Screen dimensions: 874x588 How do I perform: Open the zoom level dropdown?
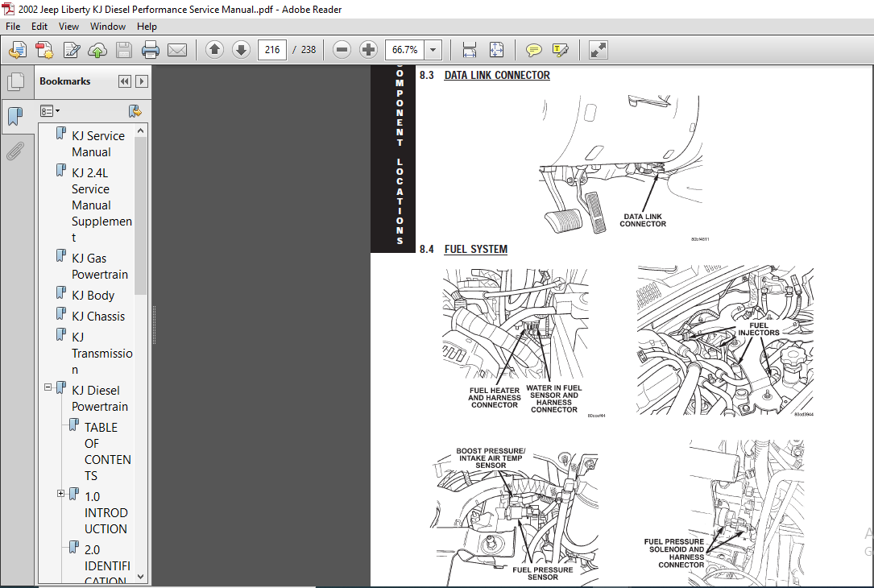pyautogui.click(x=433, y=50)
